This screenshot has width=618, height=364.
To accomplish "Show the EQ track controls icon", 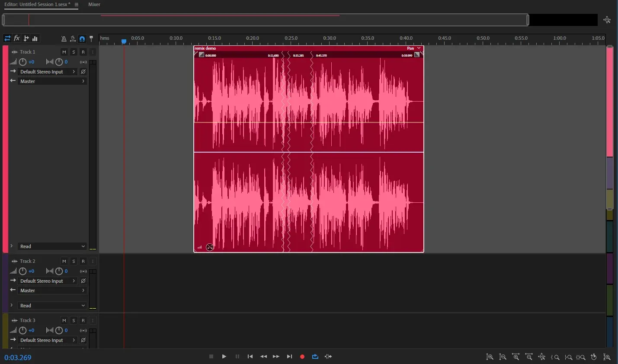I will (35, 38).
